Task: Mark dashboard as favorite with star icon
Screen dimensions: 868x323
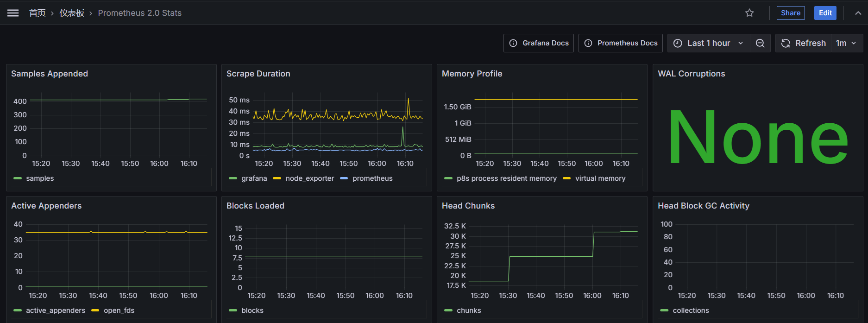Action: click(749, 13)
